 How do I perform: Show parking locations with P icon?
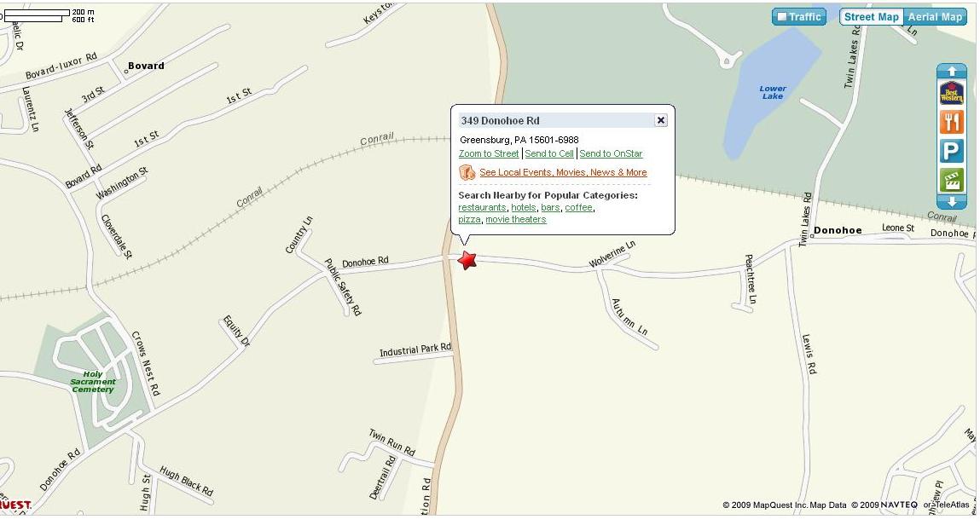(x=951, y=151)
